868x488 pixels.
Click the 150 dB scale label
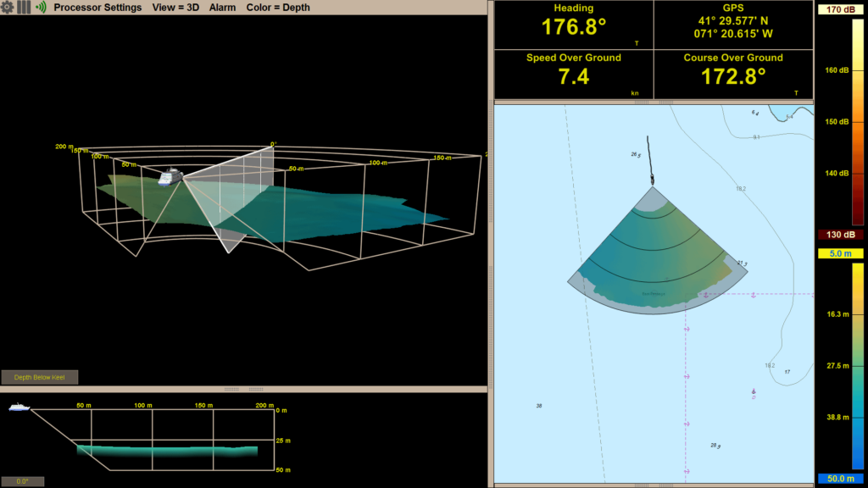[x=837, y=122]
